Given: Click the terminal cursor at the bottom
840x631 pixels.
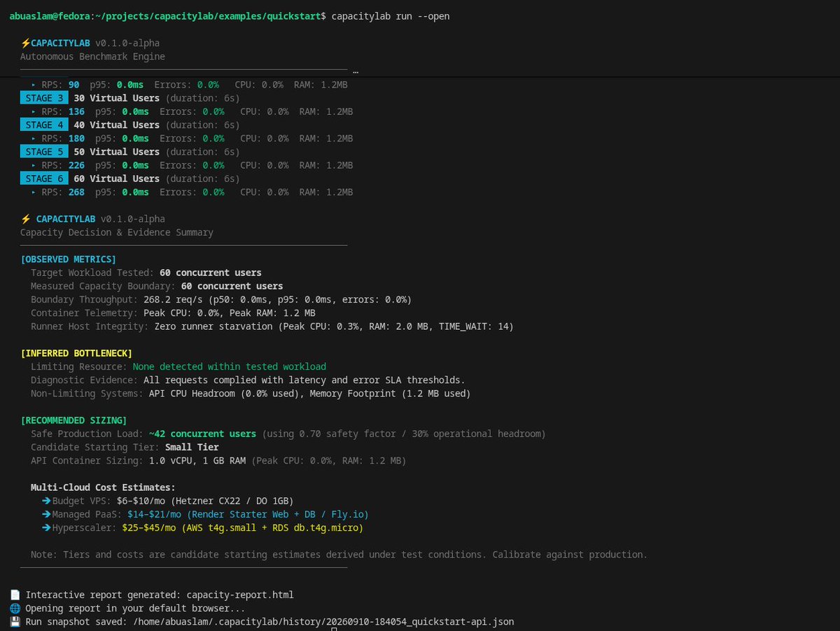Looking at the screenshot, I should pyautogui.click(x=335, y=629).
